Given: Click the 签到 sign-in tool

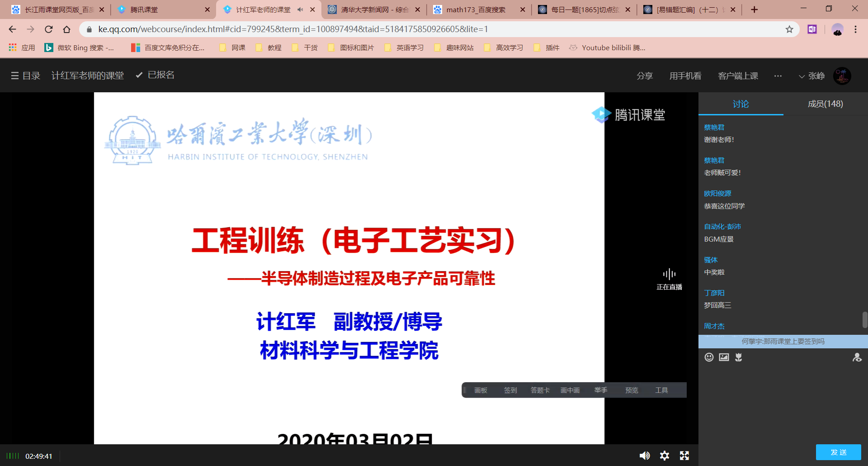Looking at the screenshot, I should (x=510, y=390).
